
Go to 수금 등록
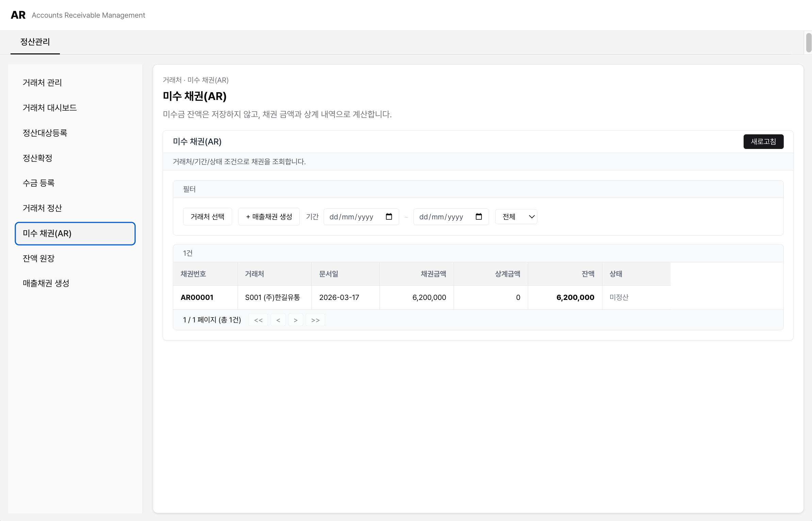point(38,183)
